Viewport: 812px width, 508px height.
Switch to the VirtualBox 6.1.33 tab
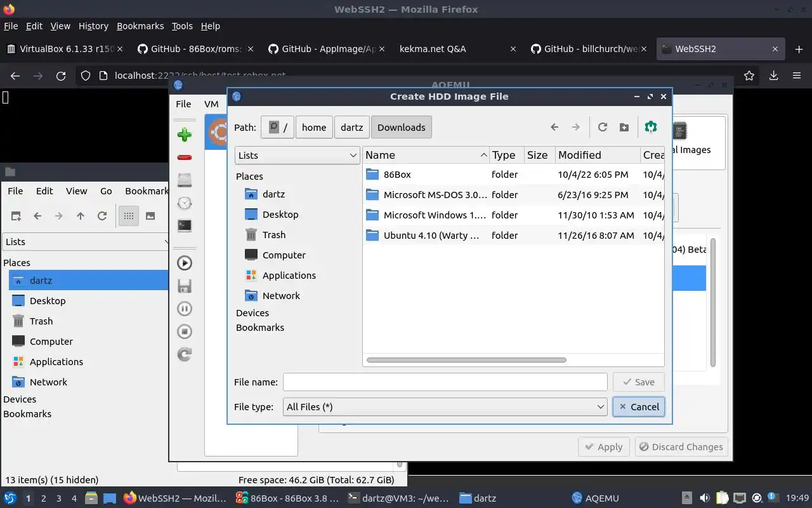pyautogui.click(x=64, y=49)
